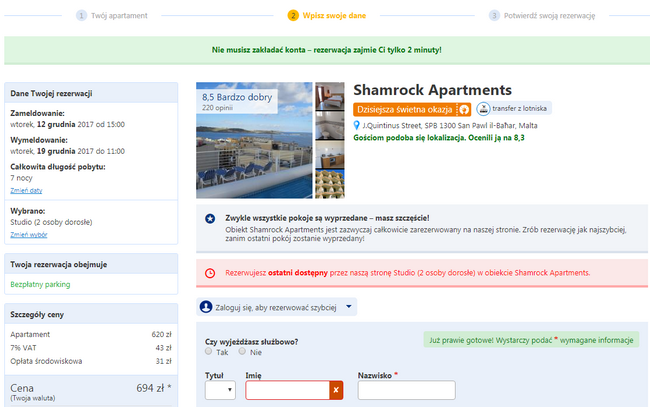Click the 694 zł total price
Image resolution: width=650 pixels, height=407 pixels.
click(x=154, y=388)
